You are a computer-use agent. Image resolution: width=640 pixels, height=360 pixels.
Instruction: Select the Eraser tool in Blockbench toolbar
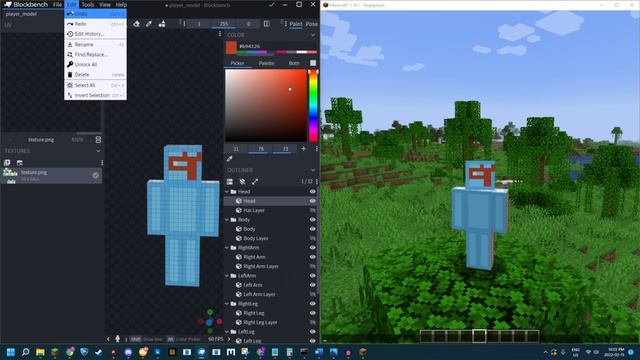[136, 24]
